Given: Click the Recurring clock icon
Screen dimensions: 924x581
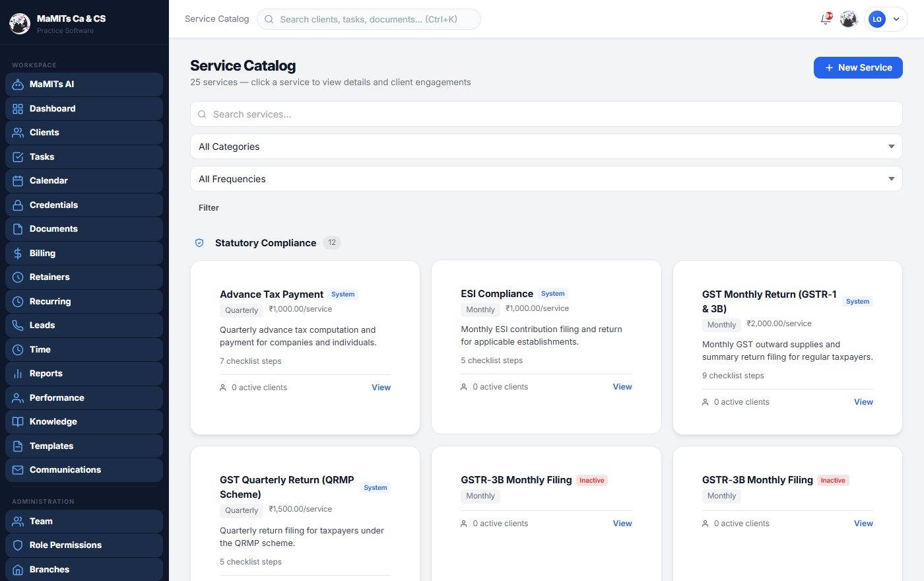Looking at the screenshot, I should click(x=18, y=301).
